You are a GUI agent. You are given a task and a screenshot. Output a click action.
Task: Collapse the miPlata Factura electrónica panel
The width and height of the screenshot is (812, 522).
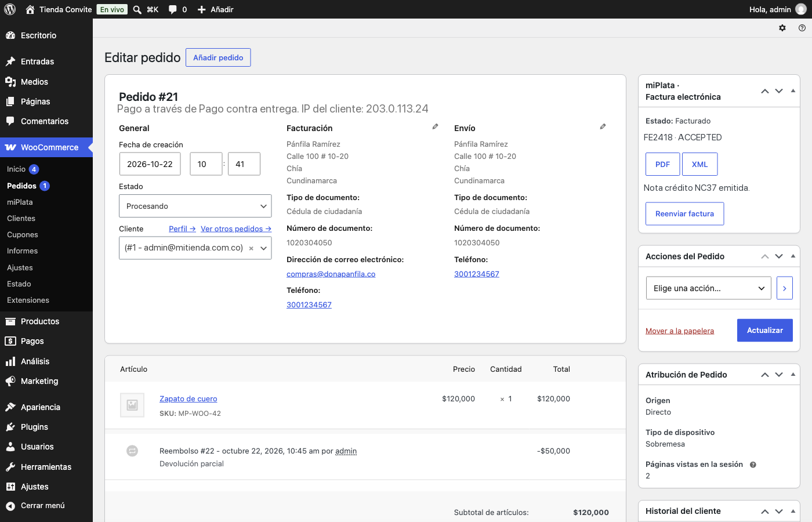793,91
